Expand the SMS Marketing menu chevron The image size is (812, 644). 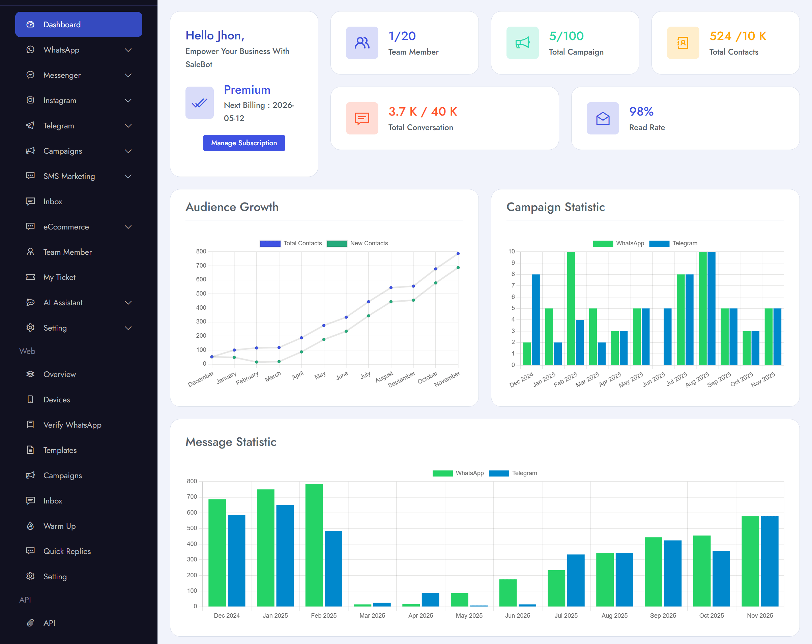(128, 176)
